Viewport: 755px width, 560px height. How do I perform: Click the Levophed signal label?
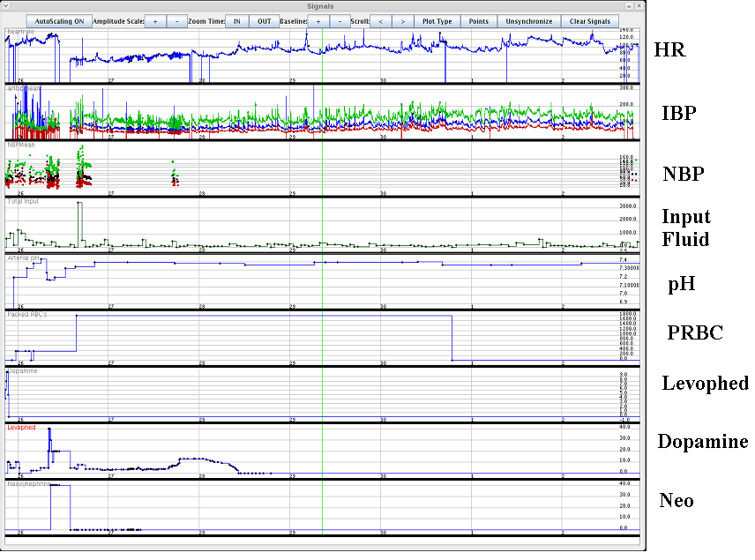19,427
